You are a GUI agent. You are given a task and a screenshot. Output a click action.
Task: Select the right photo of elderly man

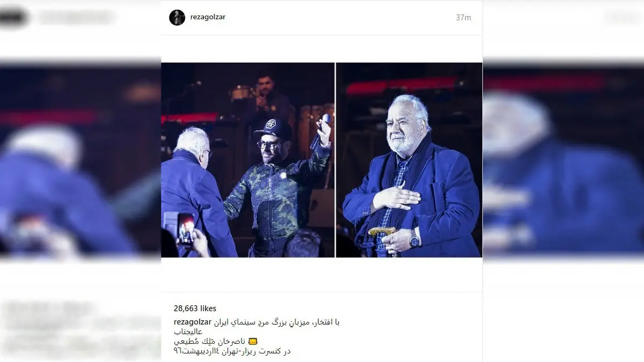coord(409,160)
